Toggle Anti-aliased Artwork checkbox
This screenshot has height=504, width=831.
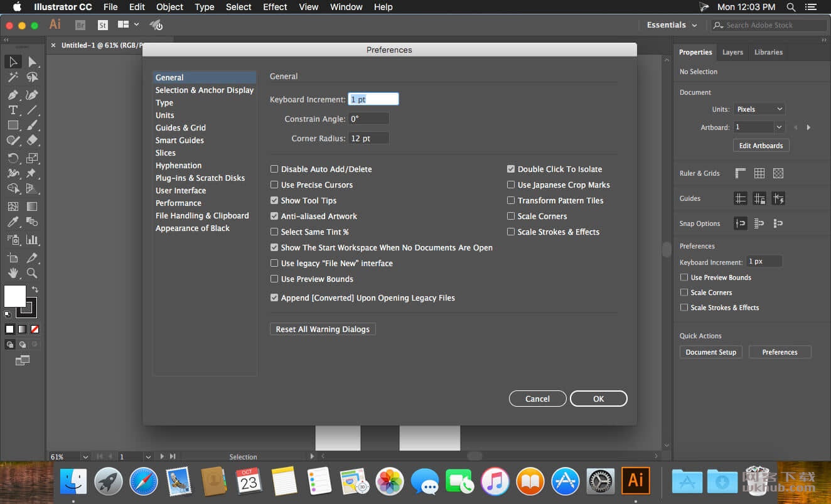(274, 216)
